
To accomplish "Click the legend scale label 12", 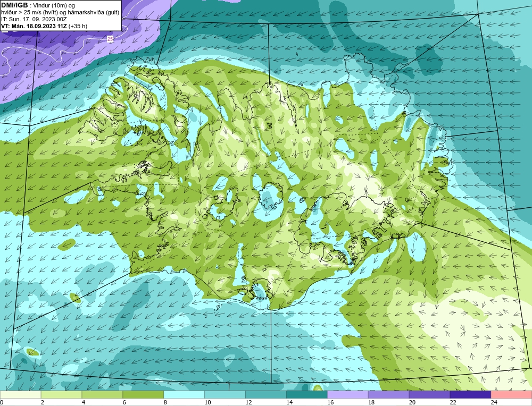I will pos(248,402).
